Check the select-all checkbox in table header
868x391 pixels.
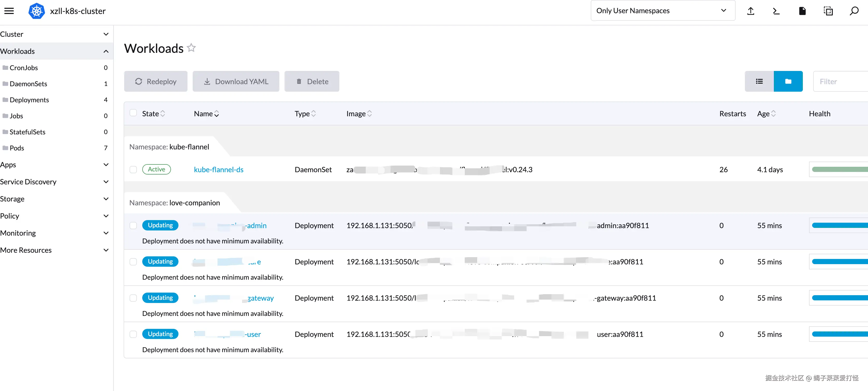tap(133, 113)
